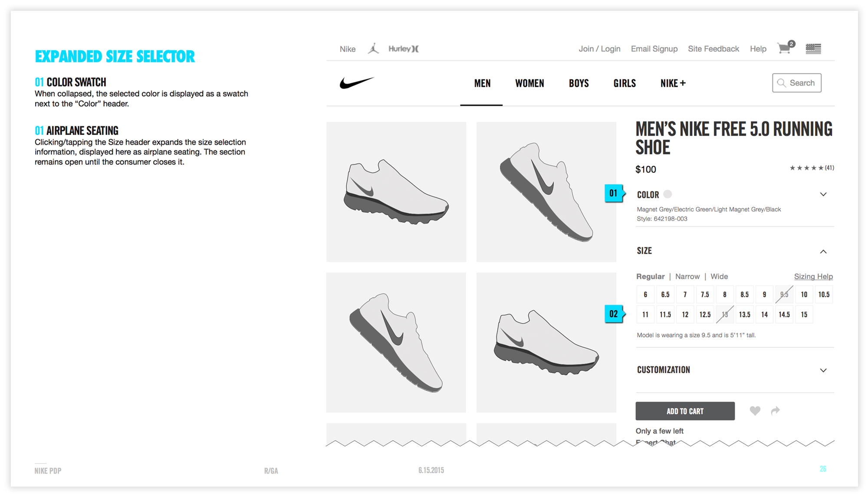
Task: Expand the Color section chevron
Action: click(x=823, y=194)
